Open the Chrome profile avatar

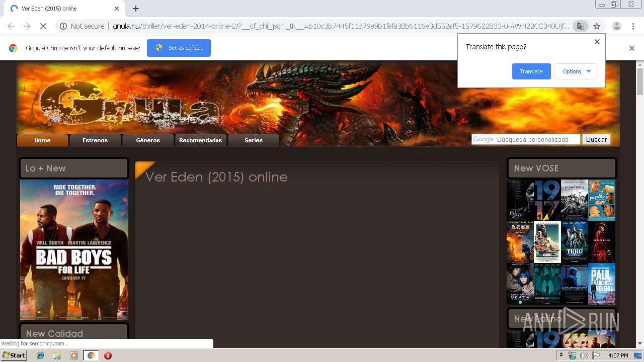pos(616,26)
